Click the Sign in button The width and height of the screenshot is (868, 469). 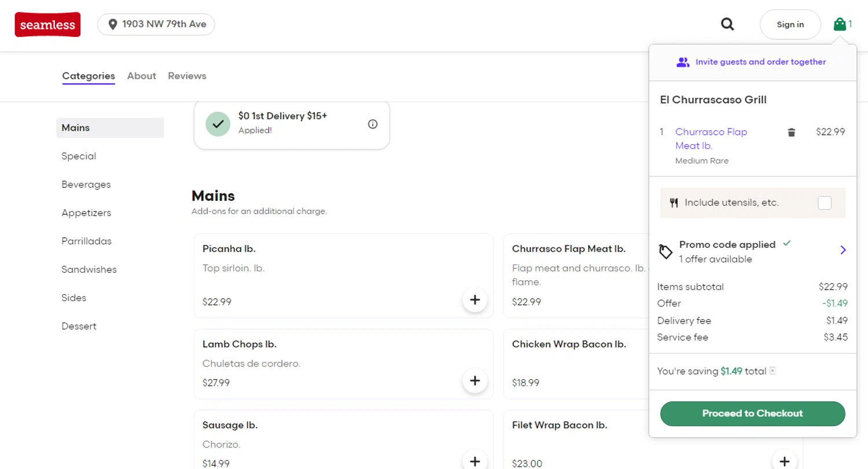coord(790,24)
